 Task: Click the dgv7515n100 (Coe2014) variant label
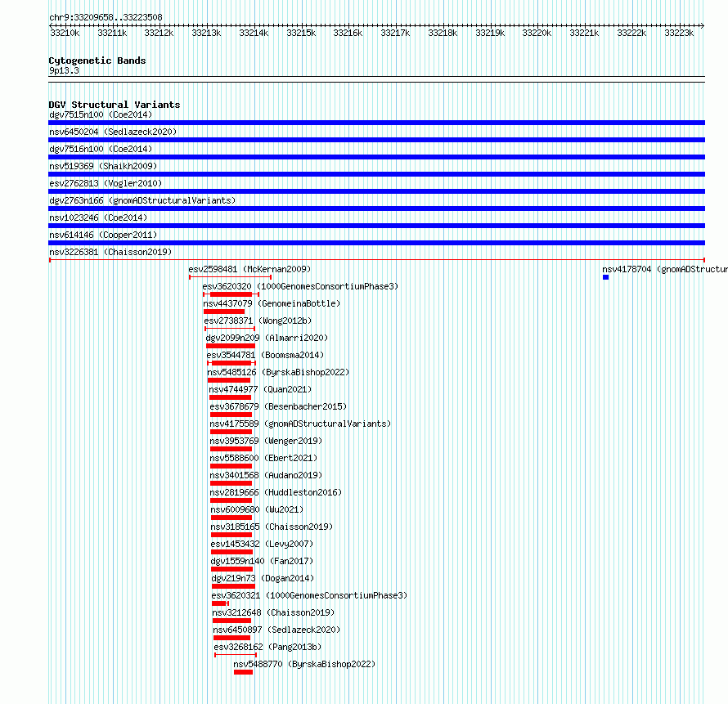click(101, 114)
